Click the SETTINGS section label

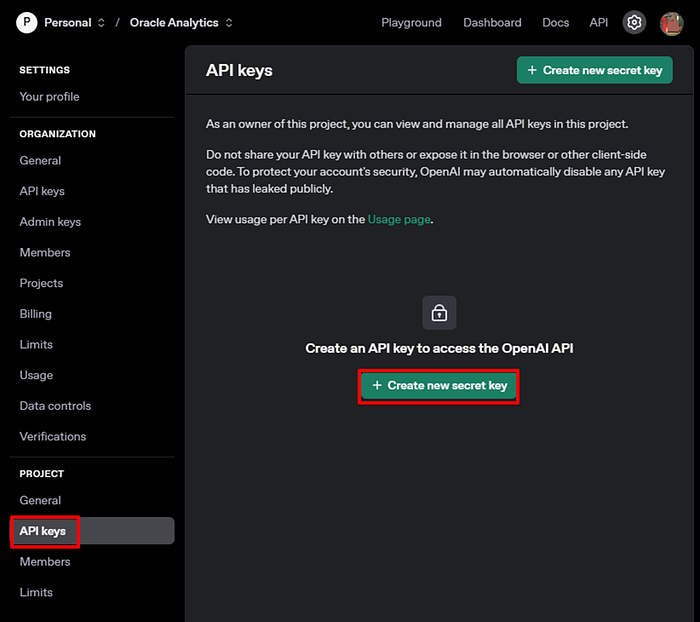[x=44, y=70]
